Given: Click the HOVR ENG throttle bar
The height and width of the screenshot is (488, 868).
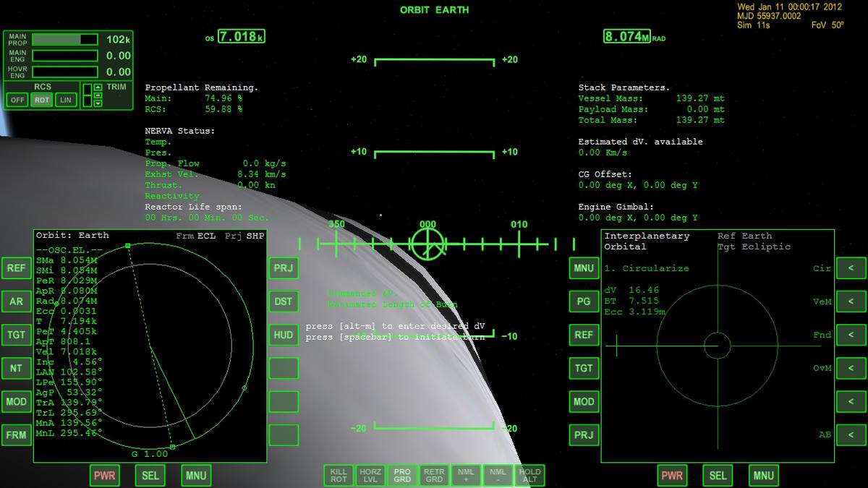Looking at the screenshot, I should (64, 72).
